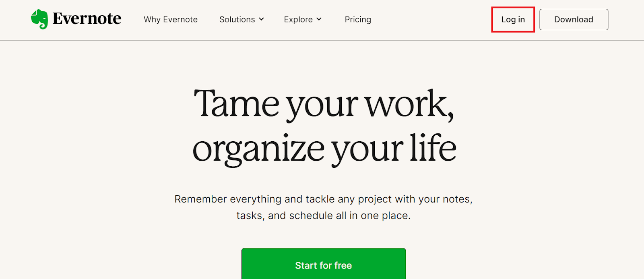
Task: Open the Solutions menu label
Action: tap(237, 19)
